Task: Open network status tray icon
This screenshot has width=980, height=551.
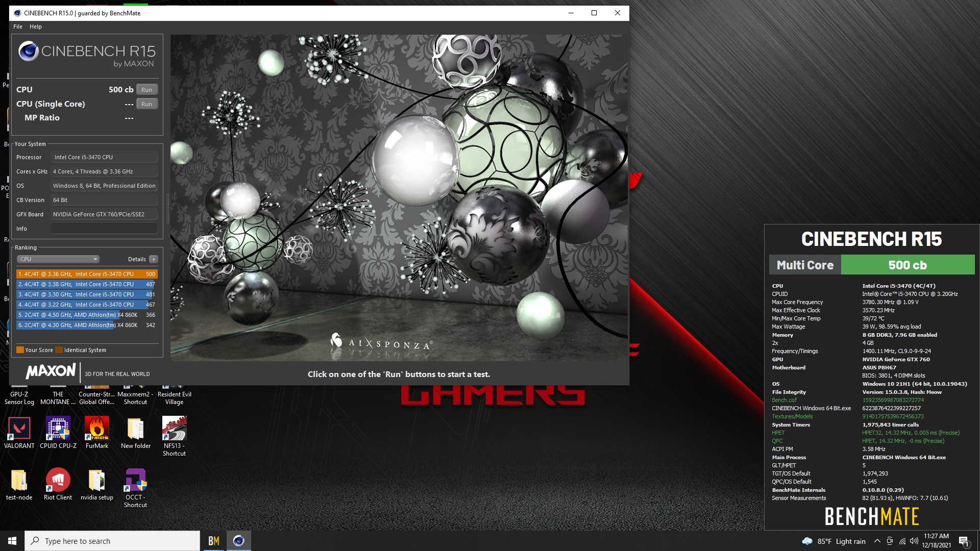Action: (902, 541)
